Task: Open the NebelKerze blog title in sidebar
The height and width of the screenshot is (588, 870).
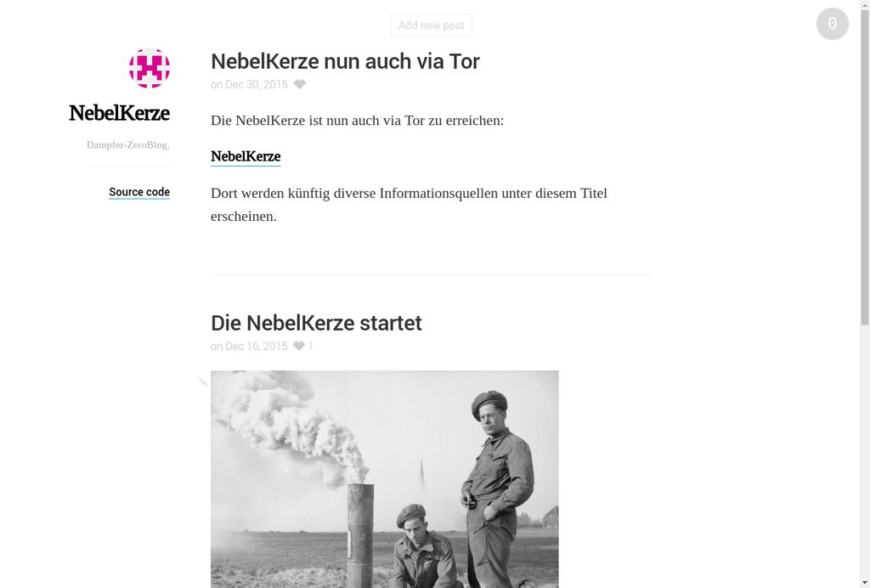Action: click(x=119, y=113)
